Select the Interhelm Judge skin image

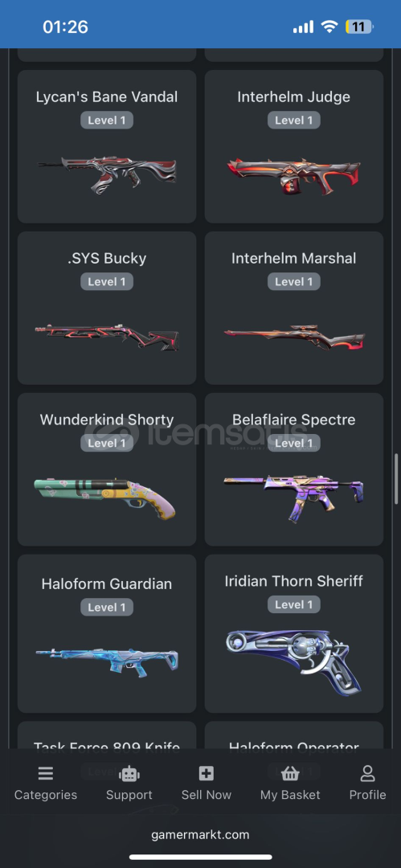click(294, 174)
